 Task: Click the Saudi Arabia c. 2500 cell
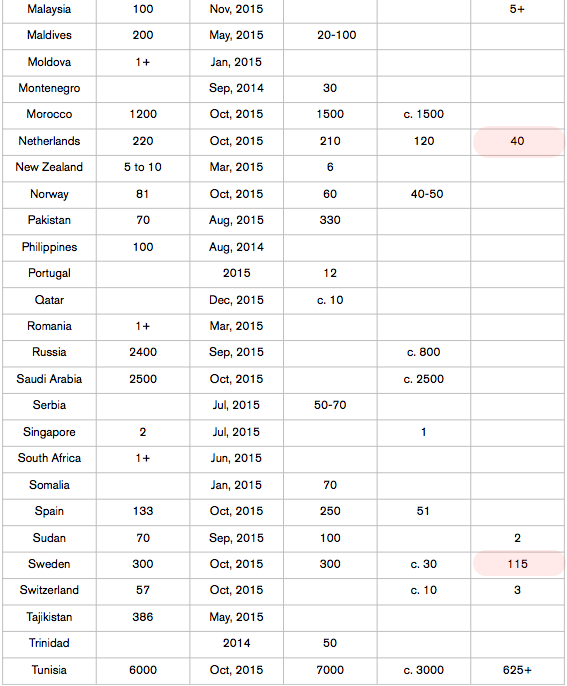coord(424,379)
